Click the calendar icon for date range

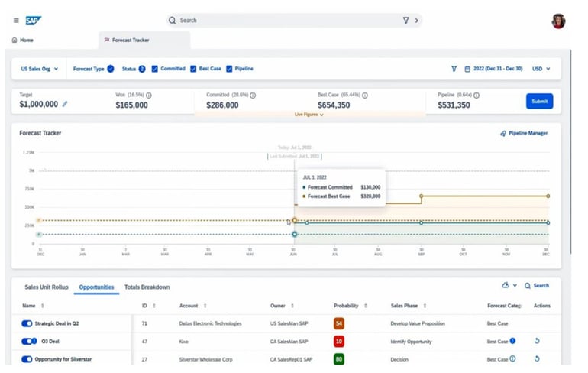[467, 69]
